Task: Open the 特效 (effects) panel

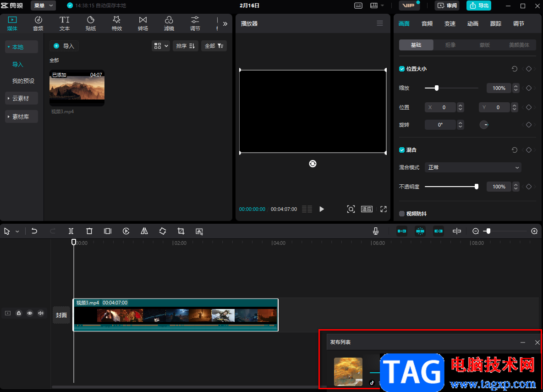Action: pyautogui.click(x=117, y=23)
